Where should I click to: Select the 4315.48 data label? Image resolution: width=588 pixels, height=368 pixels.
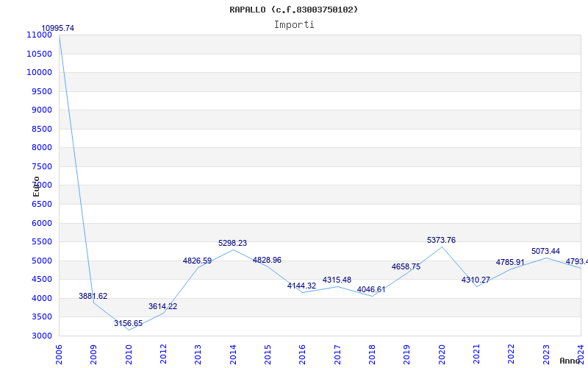click(x=337, y=280)
